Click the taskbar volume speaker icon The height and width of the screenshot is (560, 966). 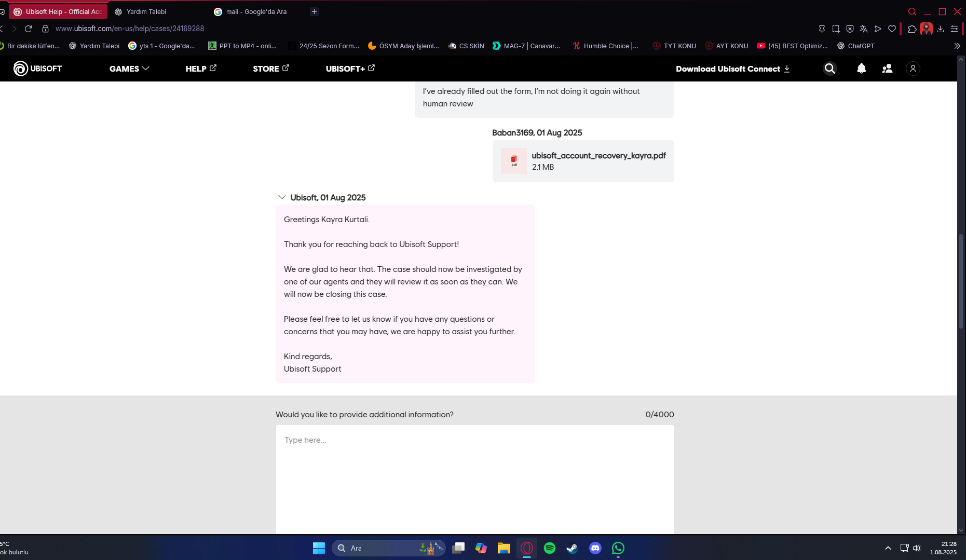(x=917, y=548)
